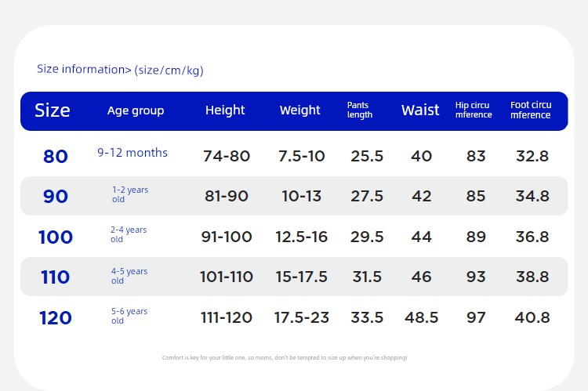The width and height of the screenshot is (588, 391).
Task: Click the Size column header
Action: (52, 110)
